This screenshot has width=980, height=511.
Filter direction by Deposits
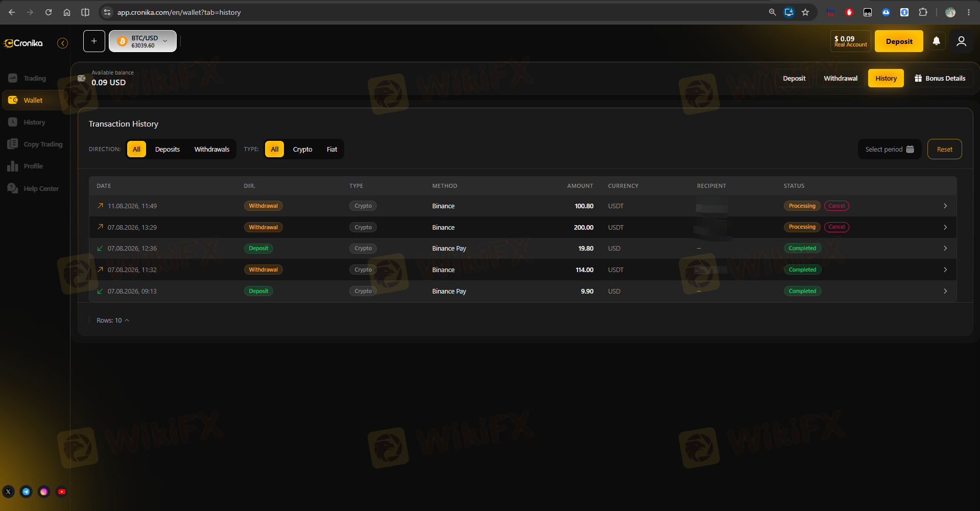(x=168, y=149)
